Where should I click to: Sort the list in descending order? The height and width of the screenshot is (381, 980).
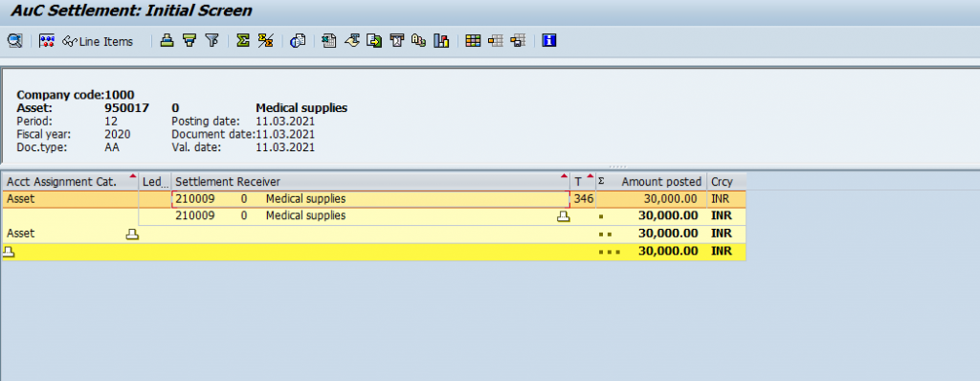click(x=189, y=41)
